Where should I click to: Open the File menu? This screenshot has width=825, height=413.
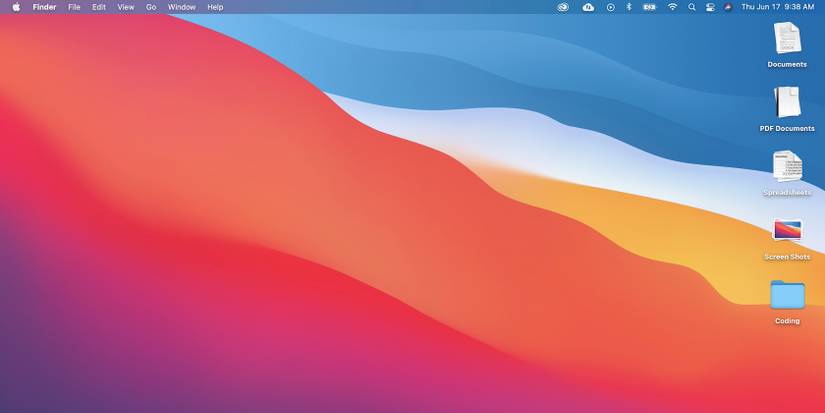coord(74,7)
